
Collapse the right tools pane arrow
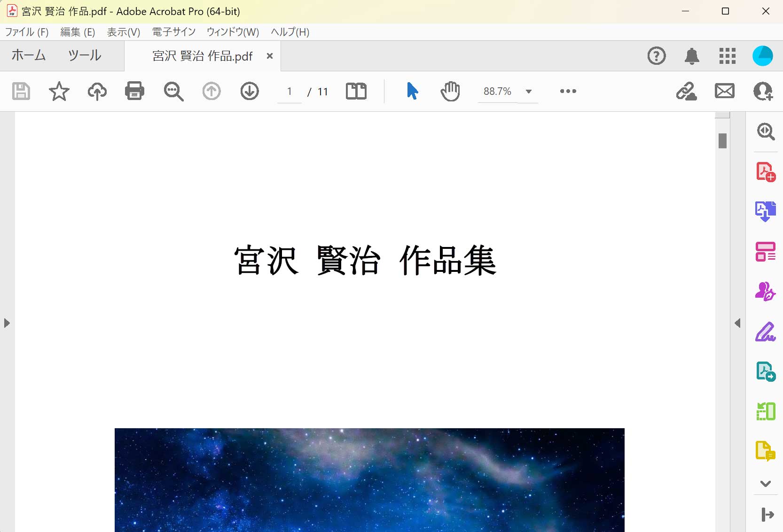[x=737, y=323]
